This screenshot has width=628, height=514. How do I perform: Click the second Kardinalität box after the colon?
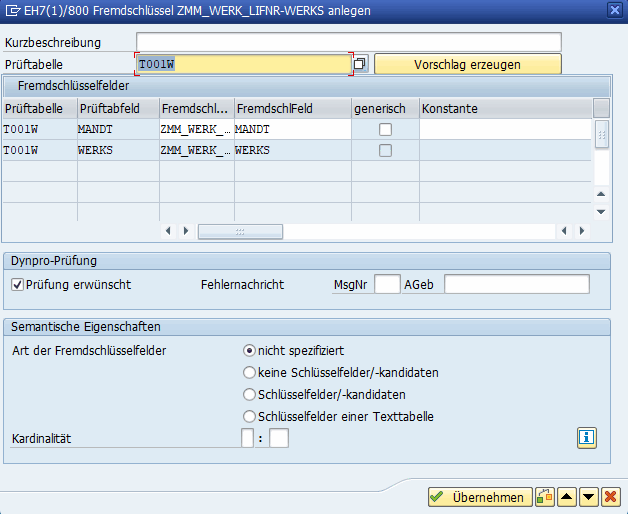pyautogui.click(x=279, y=438)
